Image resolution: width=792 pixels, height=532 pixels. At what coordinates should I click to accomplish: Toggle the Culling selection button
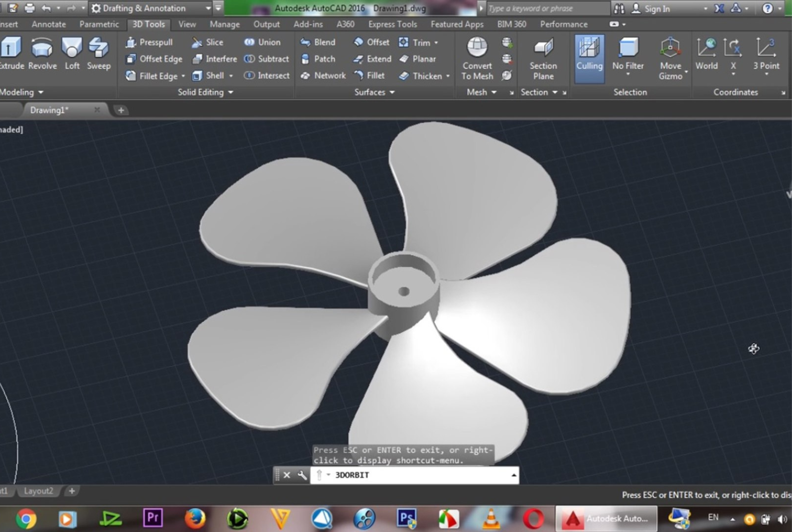point(589,58)
